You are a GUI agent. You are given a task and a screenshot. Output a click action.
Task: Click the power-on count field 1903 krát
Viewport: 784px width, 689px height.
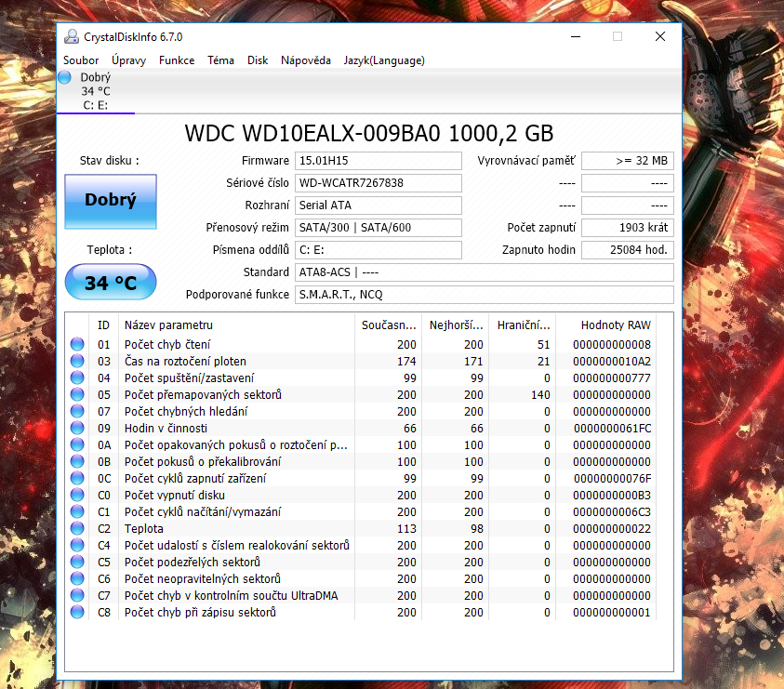coord(628,228)
